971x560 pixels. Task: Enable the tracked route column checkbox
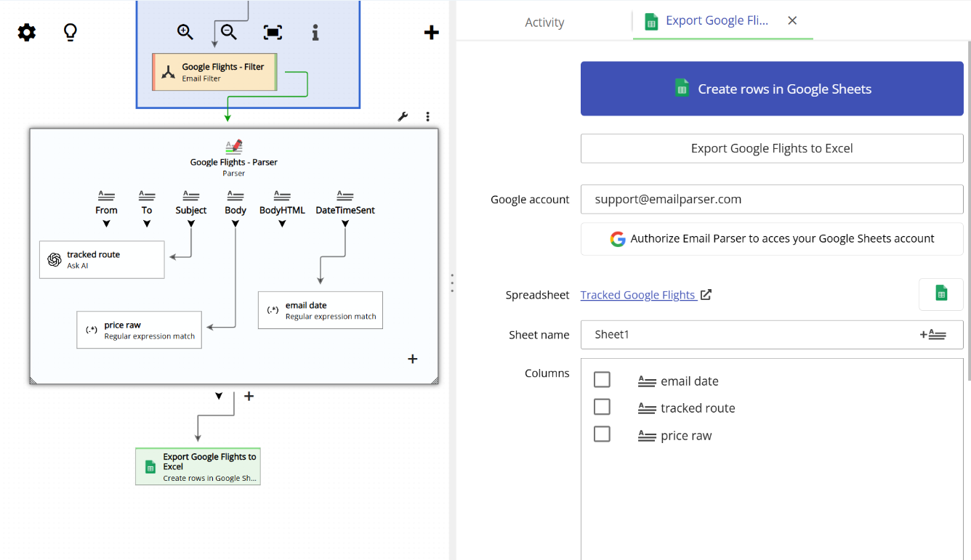coord(602,407)
